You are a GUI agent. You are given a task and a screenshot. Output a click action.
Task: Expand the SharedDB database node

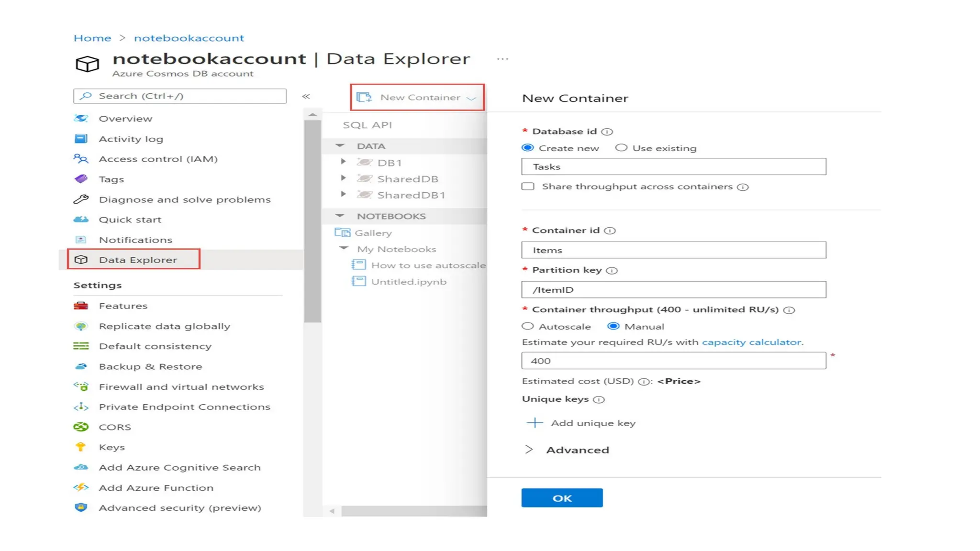coord(343,178)
